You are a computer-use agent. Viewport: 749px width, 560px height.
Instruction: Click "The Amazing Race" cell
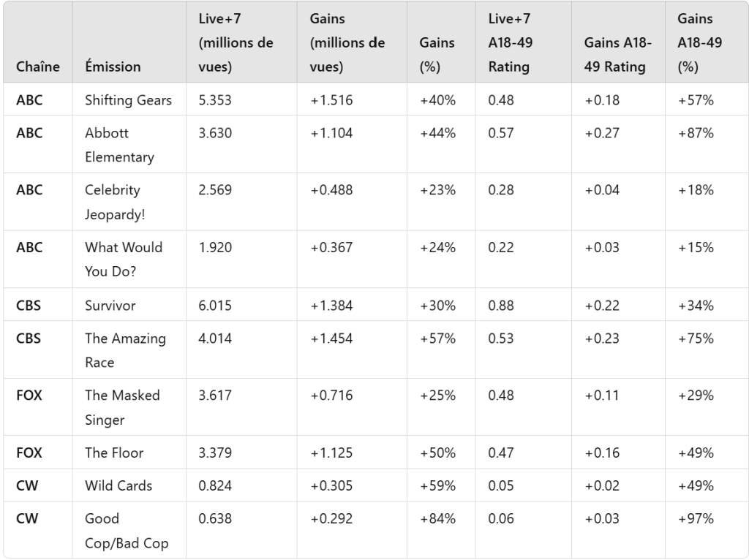tap(125, 350)
